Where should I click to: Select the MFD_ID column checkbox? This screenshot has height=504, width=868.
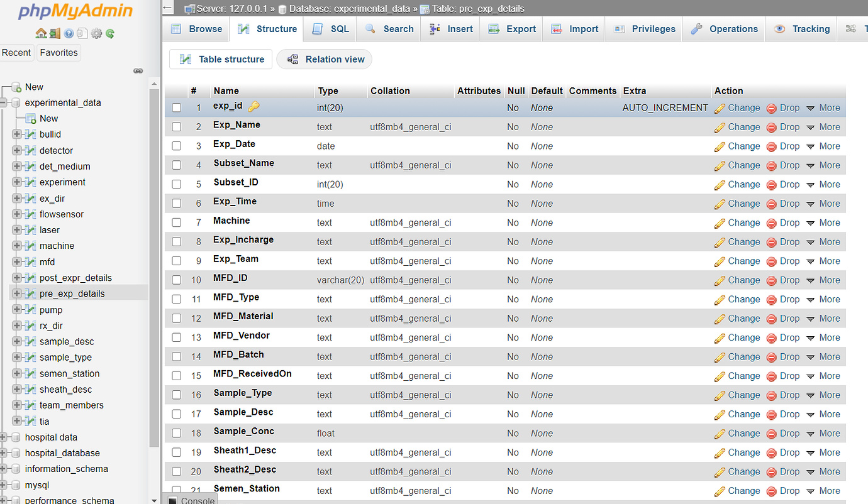coord(177,280)
